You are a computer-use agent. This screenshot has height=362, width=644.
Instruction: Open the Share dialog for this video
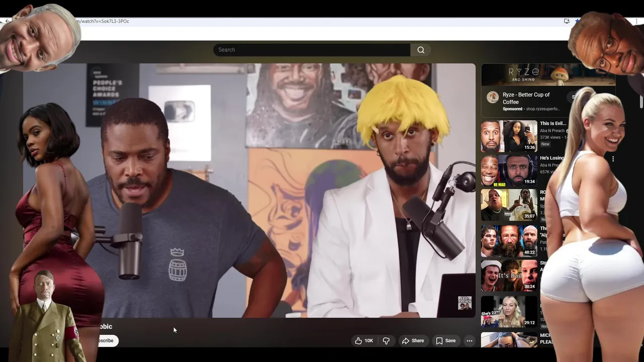pyautogui.click(x=413, y=340)
